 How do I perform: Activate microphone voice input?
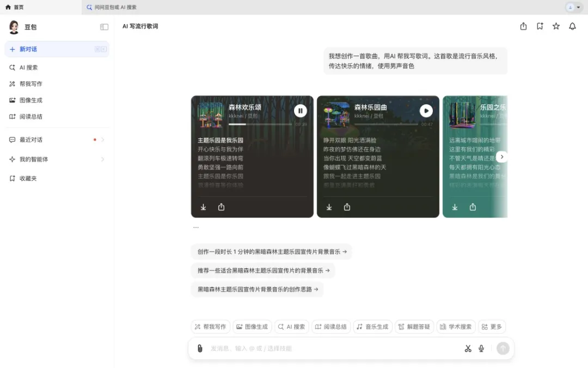[481, 348]
